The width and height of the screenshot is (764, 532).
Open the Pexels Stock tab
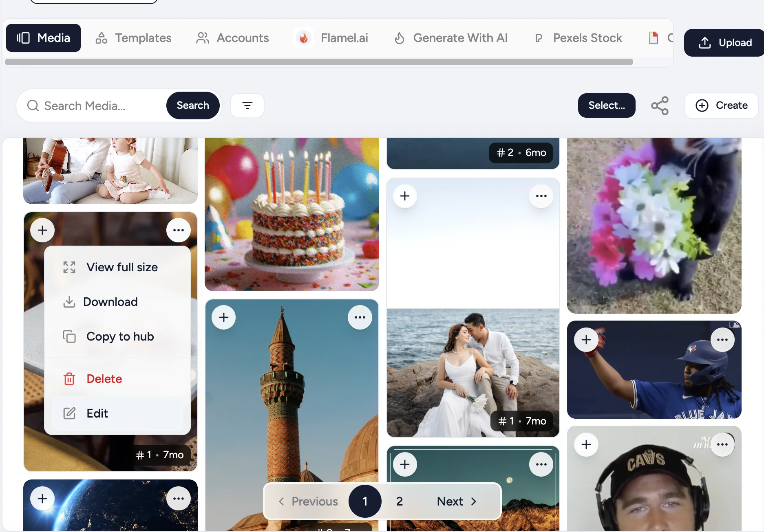coord(579,38)
